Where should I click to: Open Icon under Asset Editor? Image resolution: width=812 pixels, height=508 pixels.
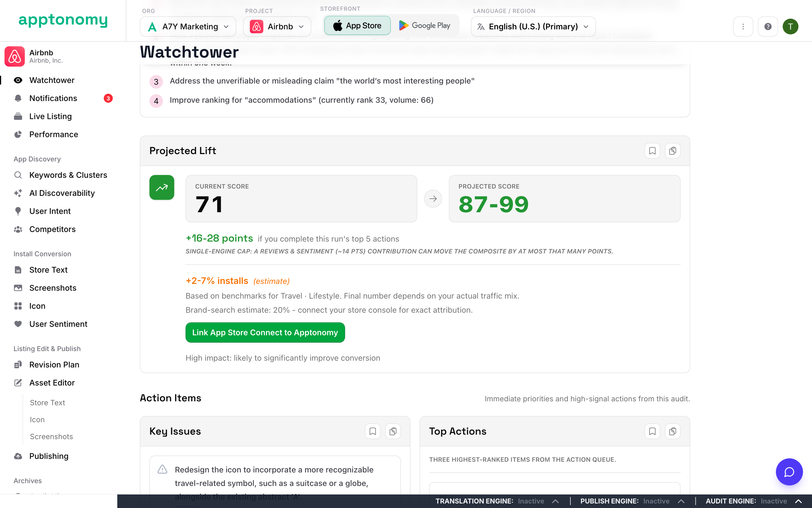(x=37, y=420)
